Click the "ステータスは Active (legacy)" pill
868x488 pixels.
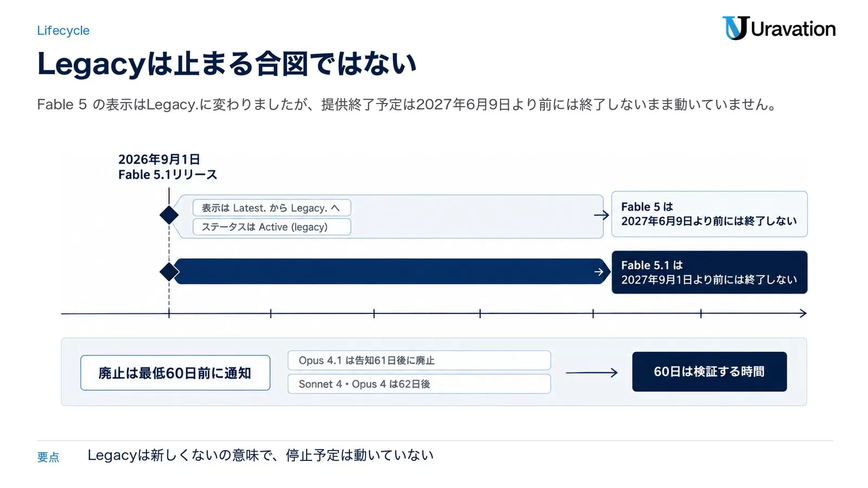coord(272,227)
